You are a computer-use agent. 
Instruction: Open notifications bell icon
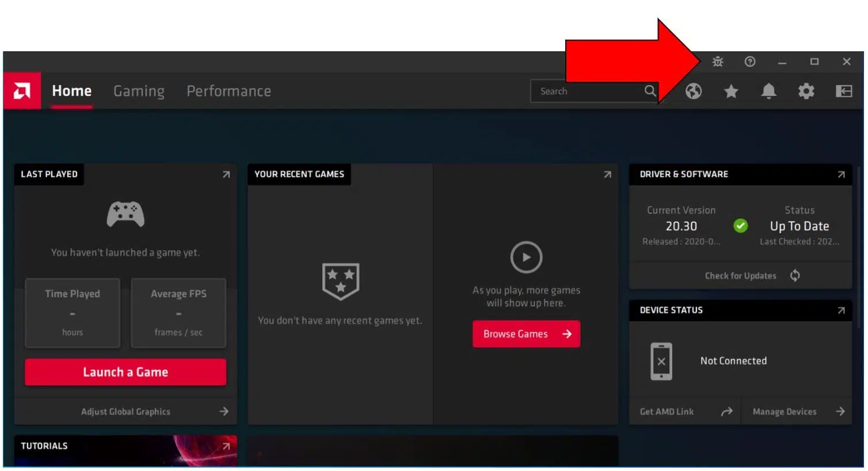point(768,91)
